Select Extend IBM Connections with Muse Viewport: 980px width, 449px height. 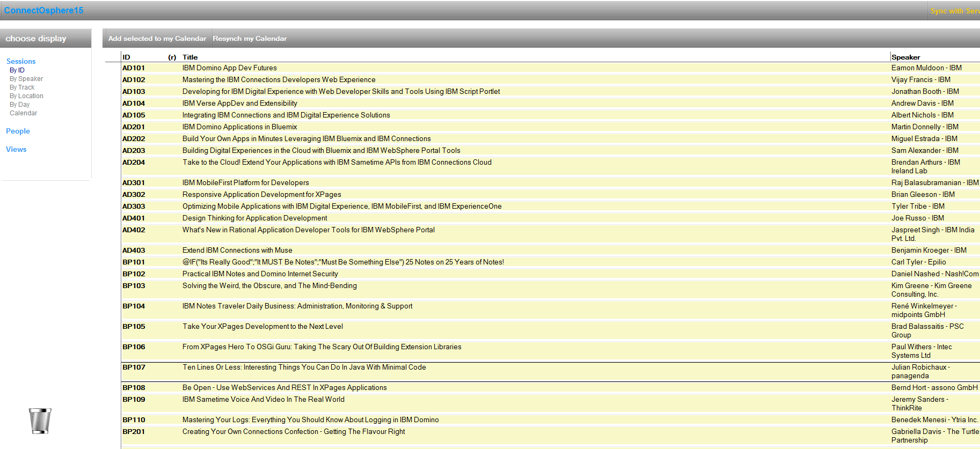238,251
